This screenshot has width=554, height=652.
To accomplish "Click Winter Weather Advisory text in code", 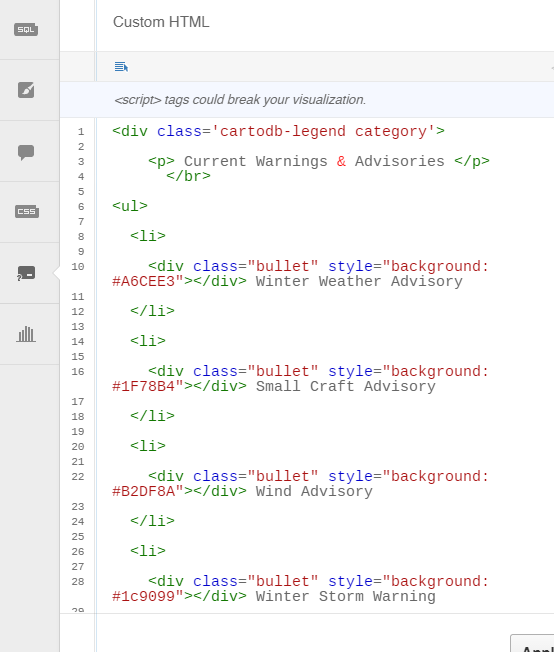I will point(359,282).
